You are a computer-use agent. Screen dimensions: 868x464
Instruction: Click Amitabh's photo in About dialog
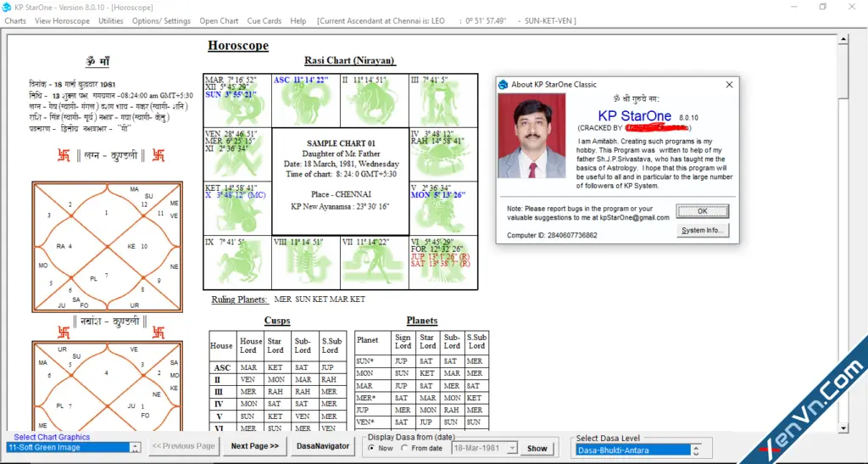tap(531, 136)
